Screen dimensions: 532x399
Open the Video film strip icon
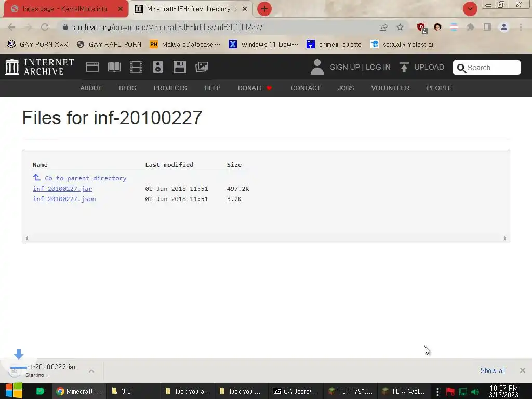136,67
